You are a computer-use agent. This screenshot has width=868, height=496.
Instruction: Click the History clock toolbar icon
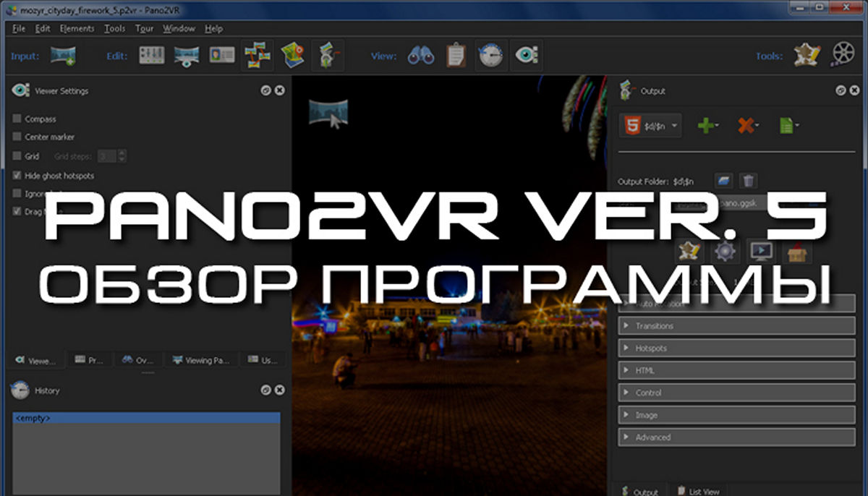tap(490, 56)
